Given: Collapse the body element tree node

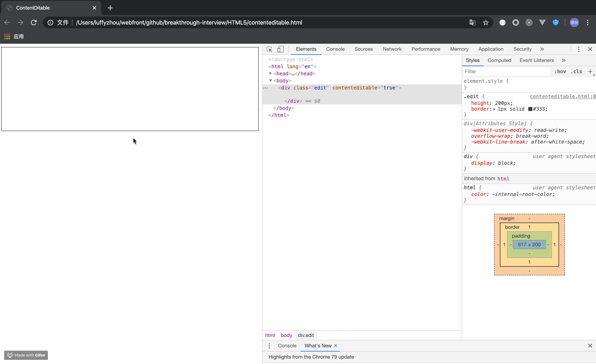Looking at the screenshot, I should tap(270, 80).
